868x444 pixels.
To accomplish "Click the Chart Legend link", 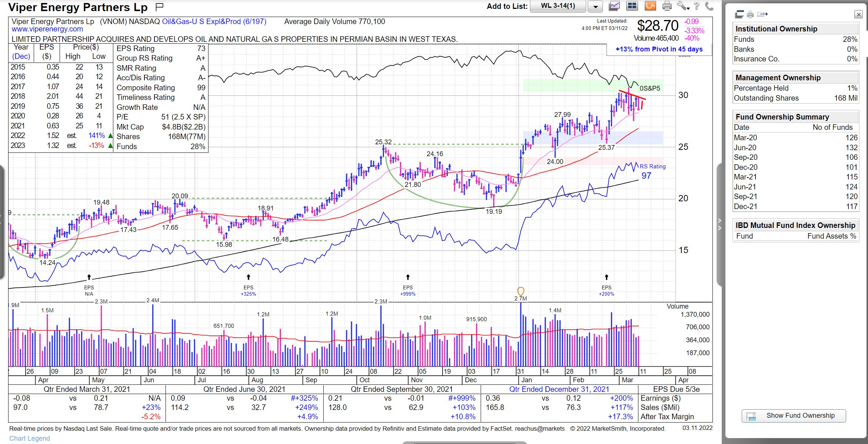I will pos(29,438).
